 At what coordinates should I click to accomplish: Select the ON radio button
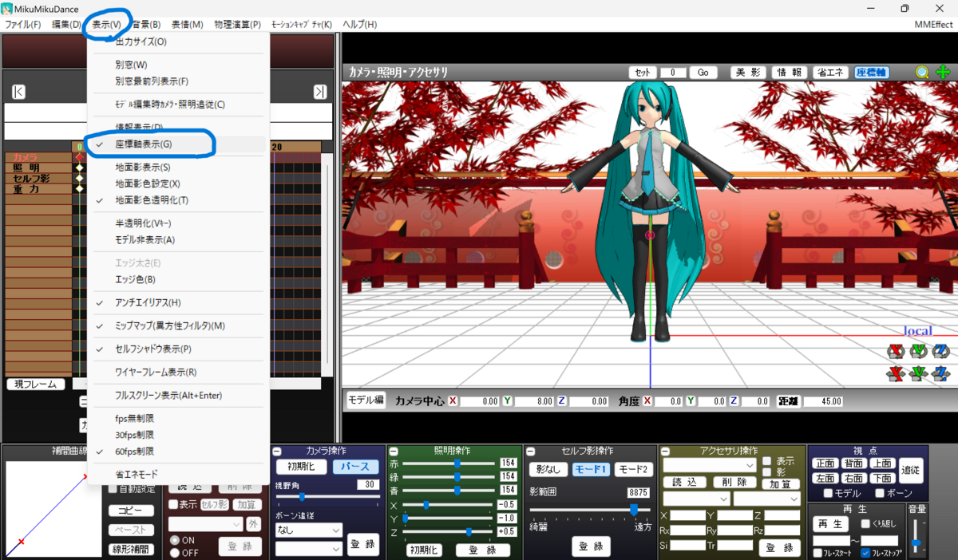175,540
